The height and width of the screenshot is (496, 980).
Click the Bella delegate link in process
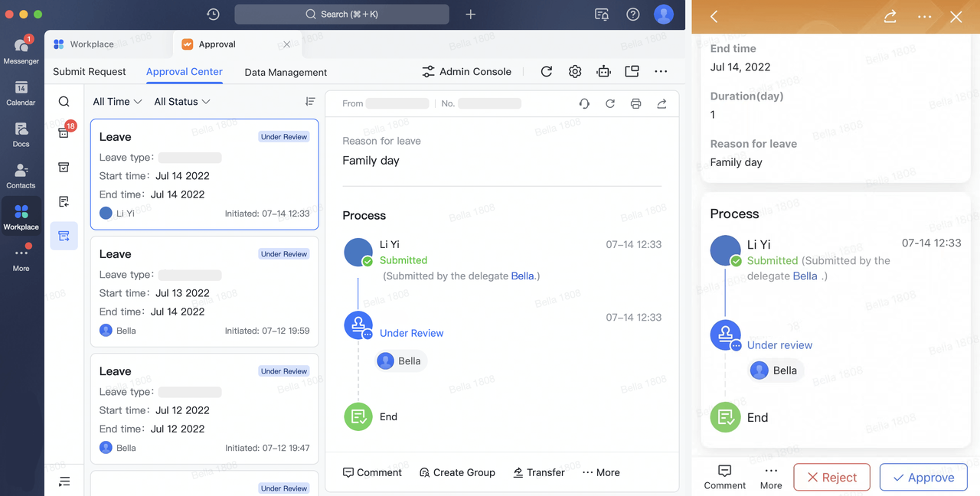(522, 276)
